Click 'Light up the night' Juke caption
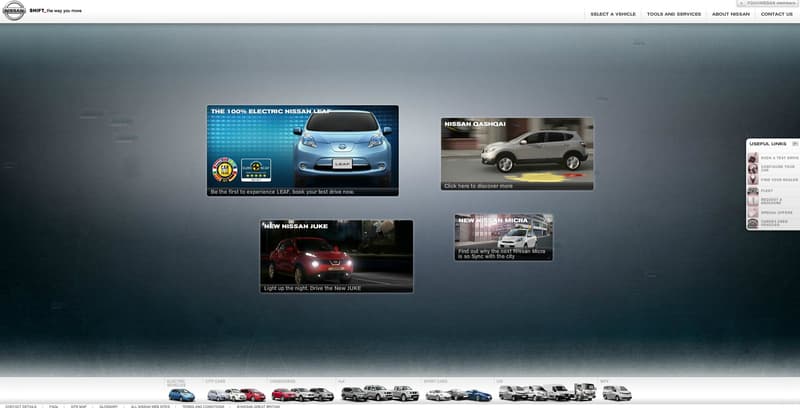This screenshot has width=800, height=408. click(312, 289)
